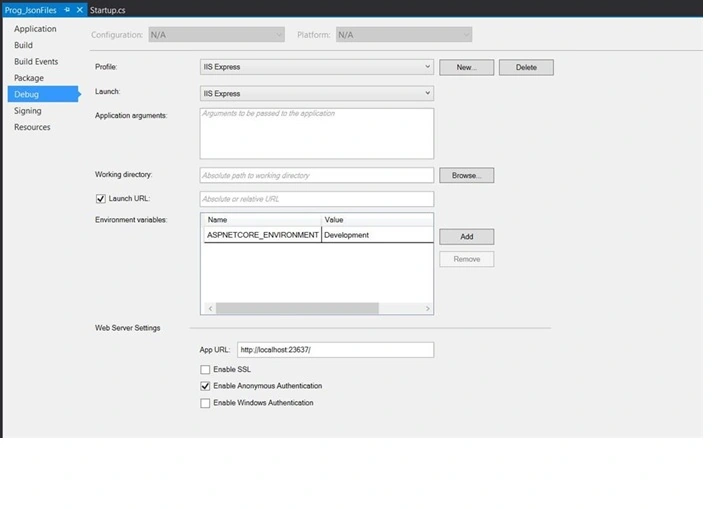
Task: Open the Profile dropdown
Action: coord(317,67)
